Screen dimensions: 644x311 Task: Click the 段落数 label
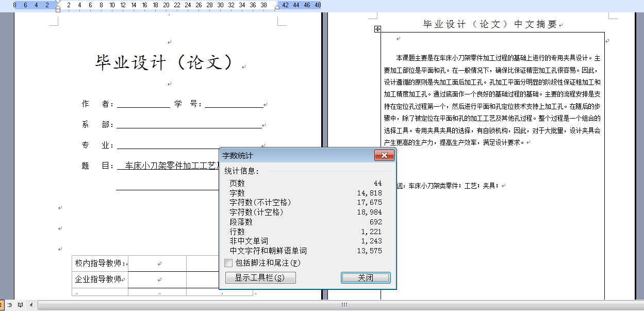point(241,222)
